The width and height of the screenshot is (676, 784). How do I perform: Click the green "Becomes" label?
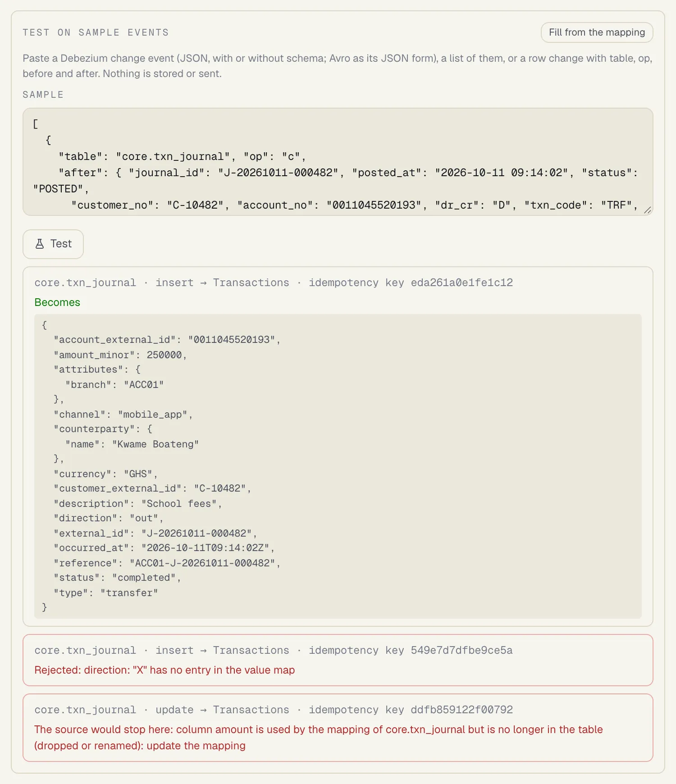(57, 302)
